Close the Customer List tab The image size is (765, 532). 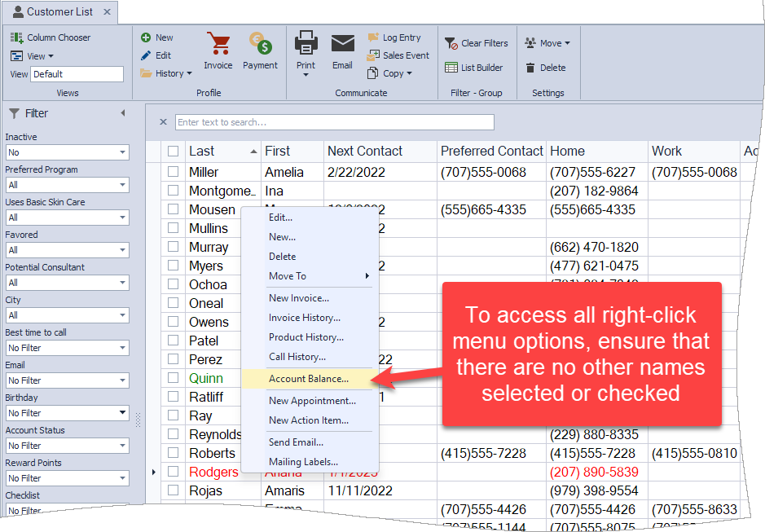[x=107, y=11]
